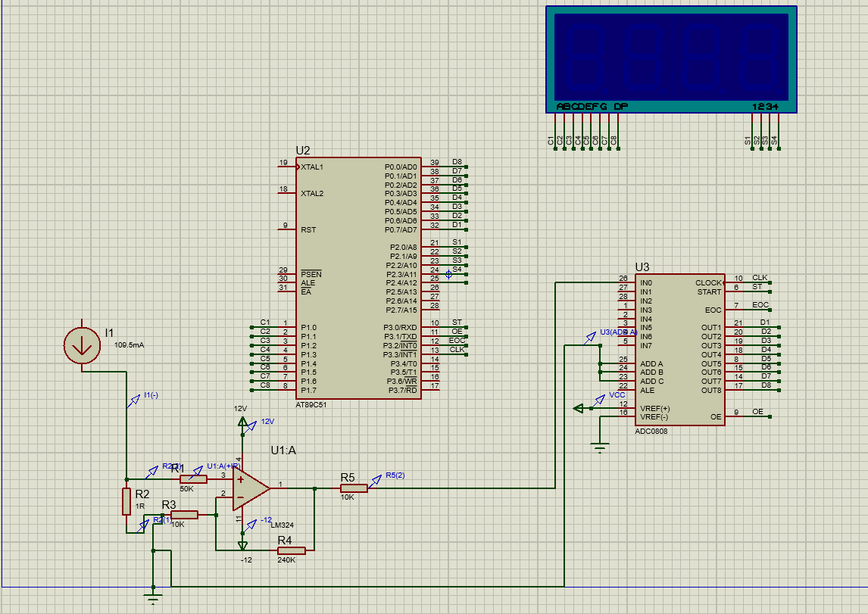Select the R2(1) probe beside R3
The image size is (868, 614).
[143, 525]
